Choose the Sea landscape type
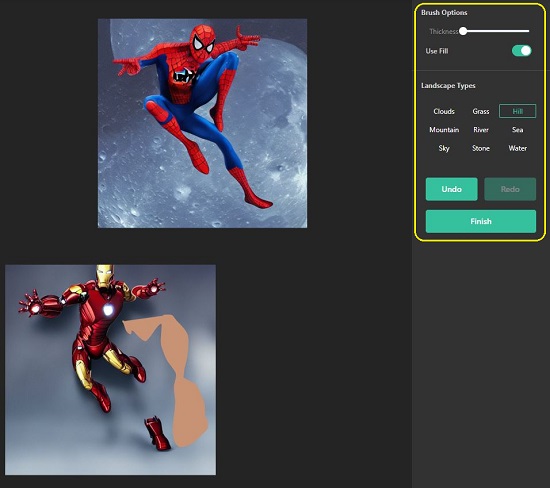Viewport: 550px width, 488px height. tap(517, 130)
